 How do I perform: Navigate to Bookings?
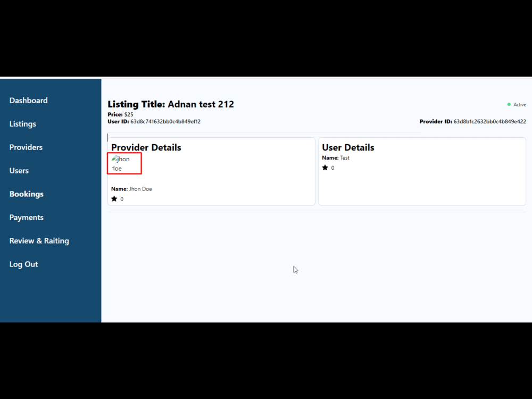[x=26, y=194]
